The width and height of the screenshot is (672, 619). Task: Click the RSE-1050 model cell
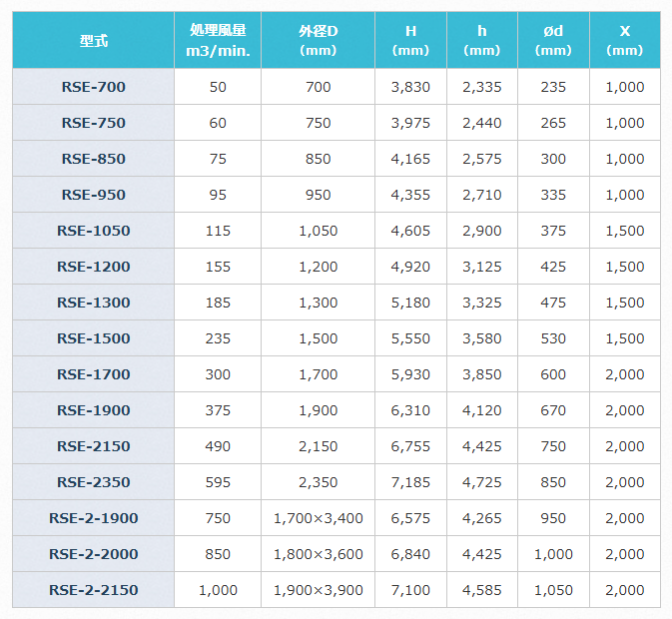pyautogui.click(x=93, y=231)
